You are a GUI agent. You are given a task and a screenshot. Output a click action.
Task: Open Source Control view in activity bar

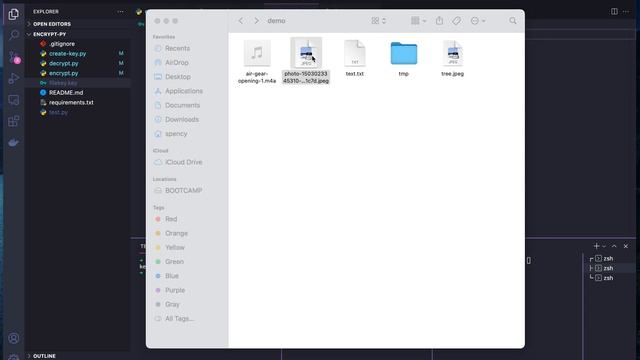coord(13,57)
